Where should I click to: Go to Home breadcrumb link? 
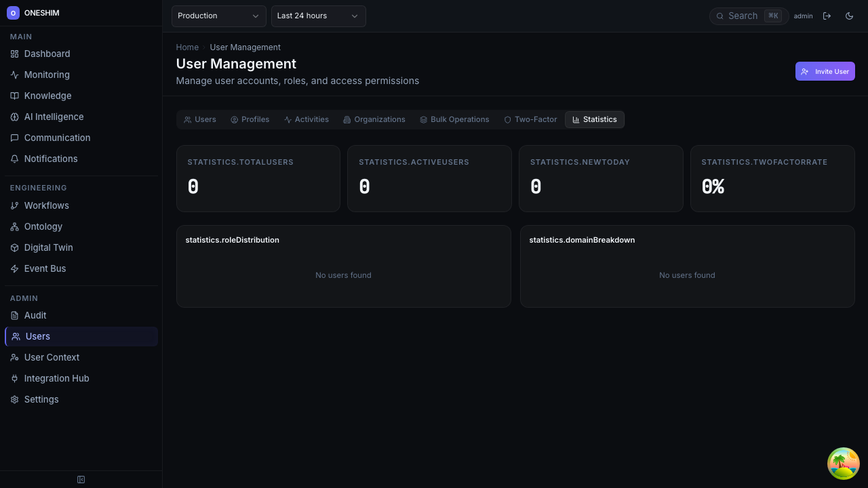[187, 47]
